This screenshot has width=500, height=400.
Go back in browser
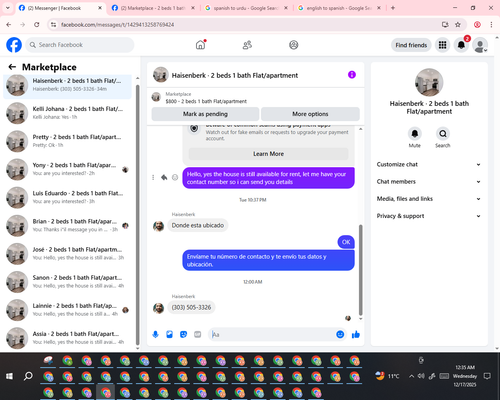pos(9,25)
